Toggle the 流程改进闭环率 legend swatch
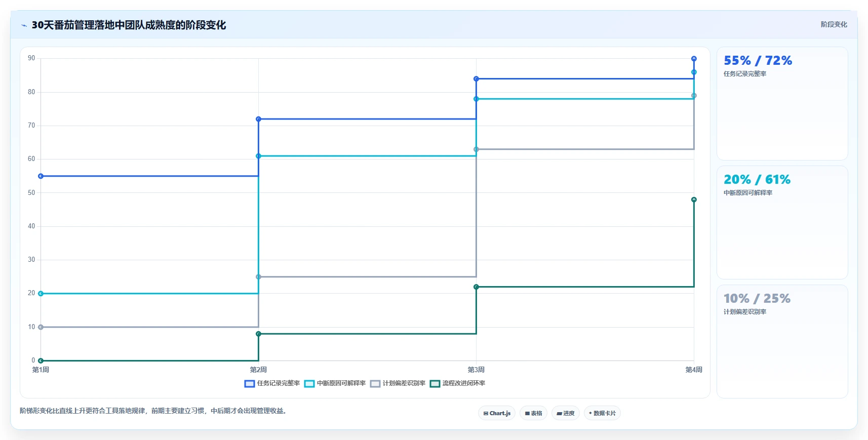868x440 pixels. tap(435, 384)
